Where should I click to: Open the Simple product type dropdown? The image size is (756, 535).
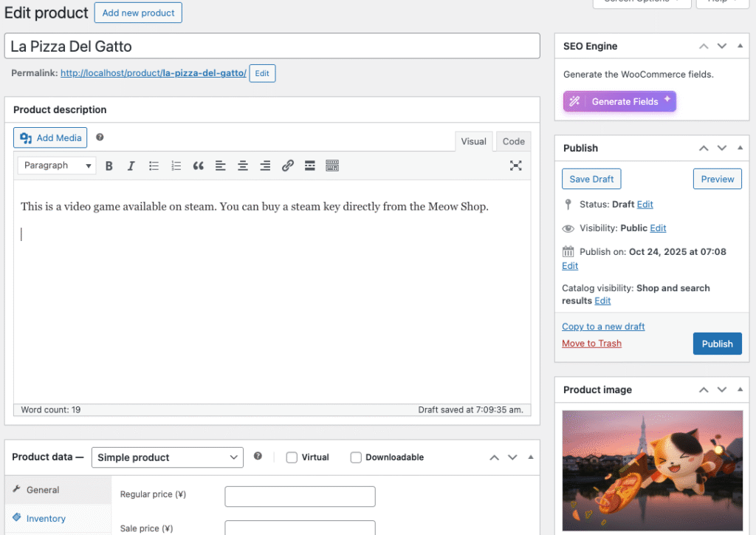click(168, 457)
